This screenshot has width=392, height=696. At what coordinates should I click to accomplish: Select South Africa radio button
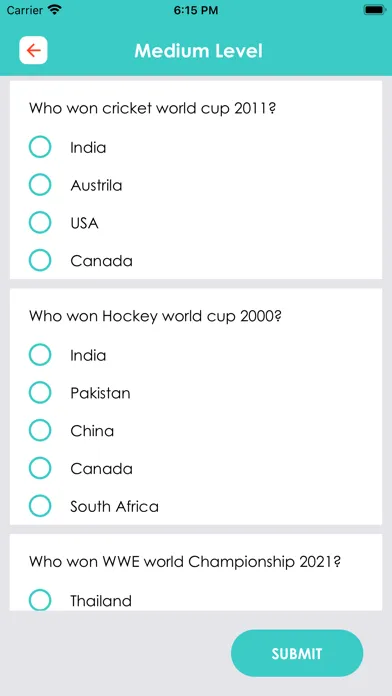point(40,506)
